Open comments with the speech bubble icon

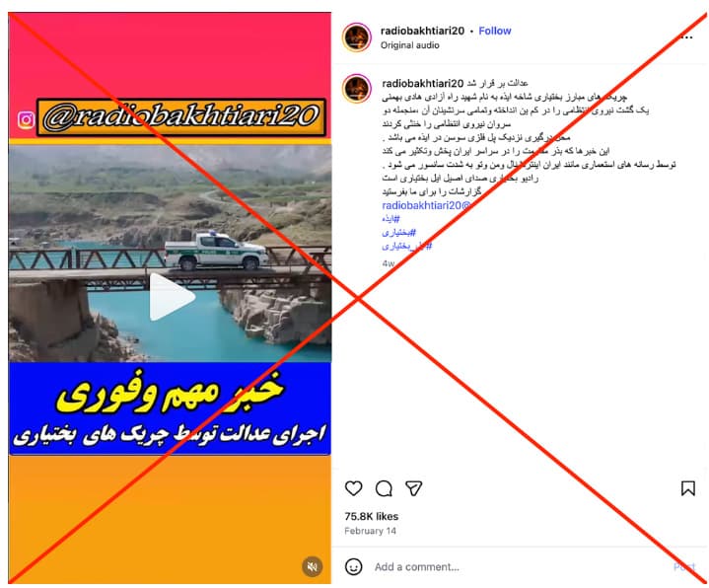click(384, 488)
